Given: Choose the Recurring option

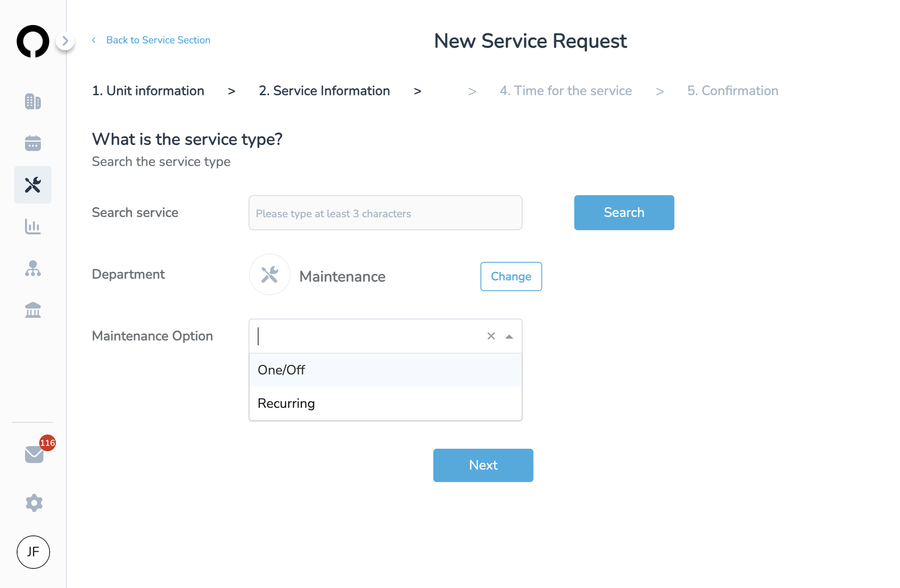Looking at the screenshot, I should click(x=385, y=404).
